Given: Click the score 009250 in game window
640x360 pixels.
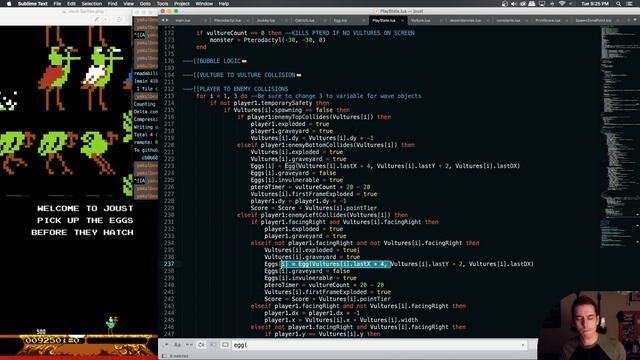Looking at the screenshot, I should [44, 340].
